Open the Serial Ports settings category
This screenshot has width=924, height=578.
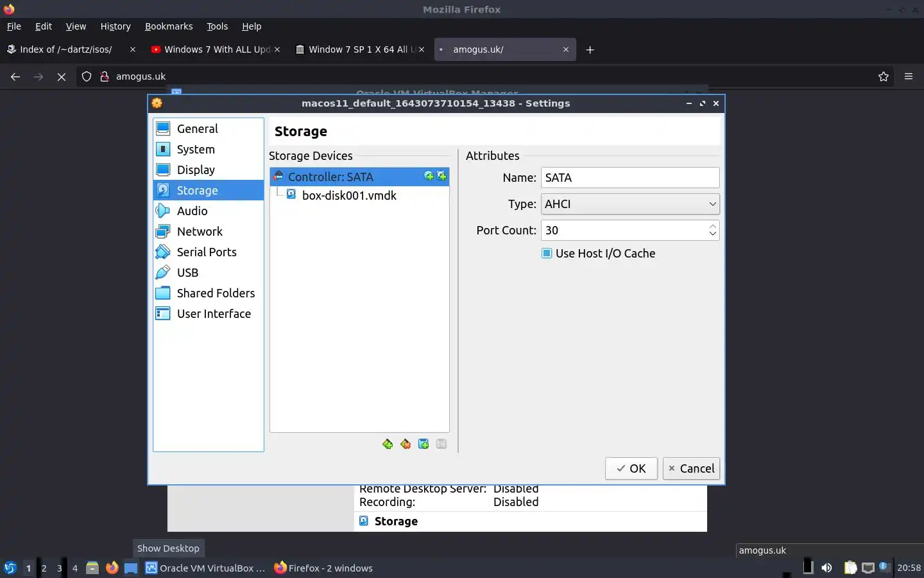coord(209,252)
